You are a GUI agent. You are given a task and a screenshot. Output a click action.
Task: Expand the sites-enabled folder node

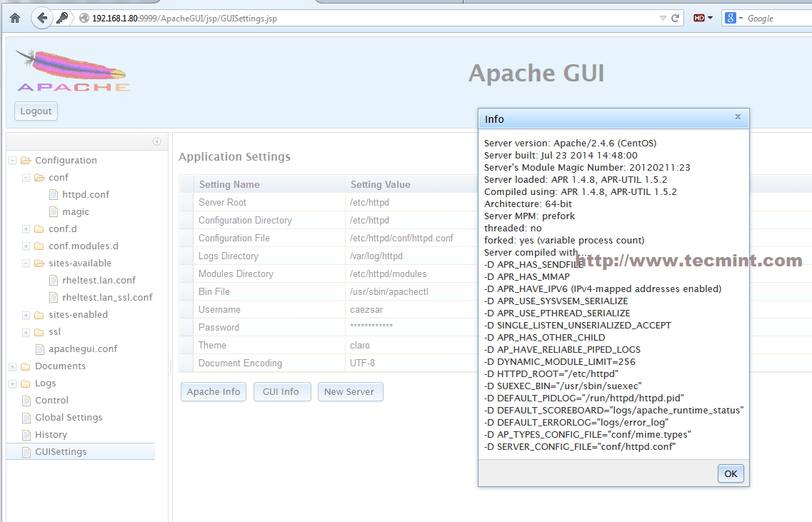[26, 315]
